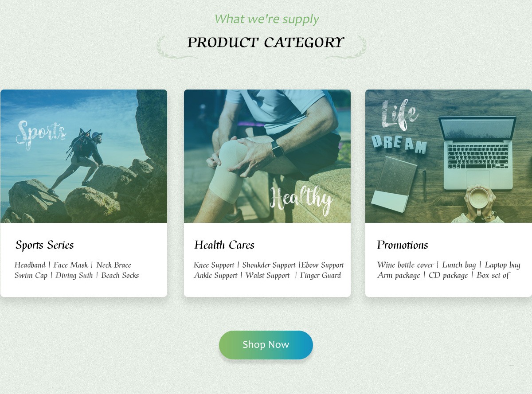Screen dimensions: 532x394
Task: Open the Life Dream laptop image
Action: pos(449,156)
